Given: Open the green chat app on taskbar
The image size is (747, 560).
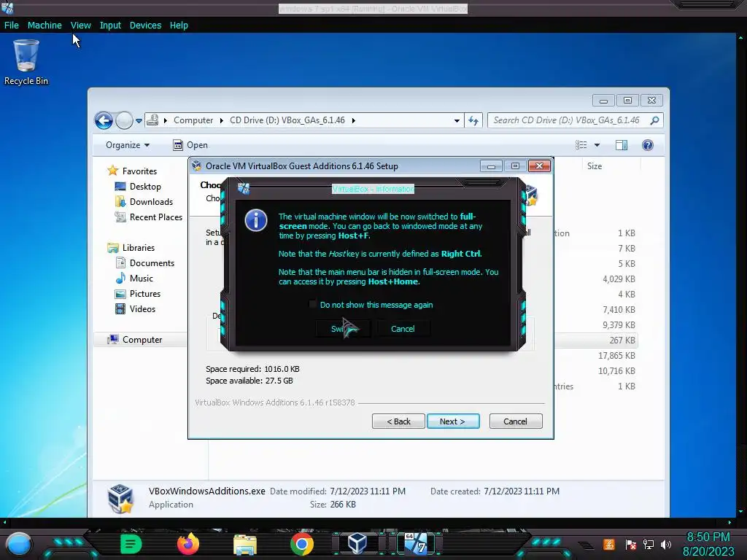Looking at the screenshot, I should tap(131, 544).
